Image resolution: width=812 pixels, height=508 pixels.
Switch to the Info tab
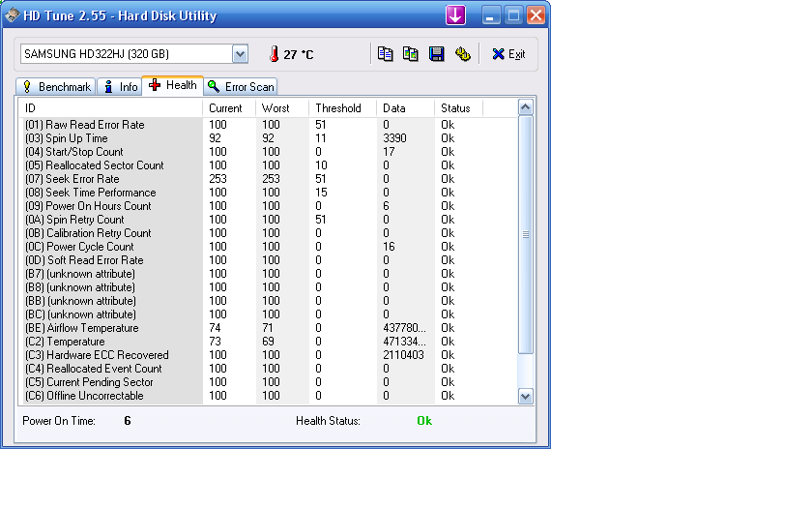120,86
